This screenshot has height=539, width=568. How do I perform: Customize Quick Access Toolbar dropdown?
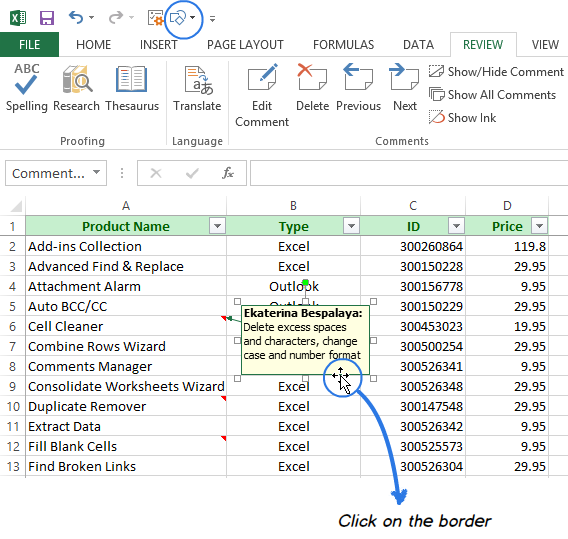click(212, 19)
